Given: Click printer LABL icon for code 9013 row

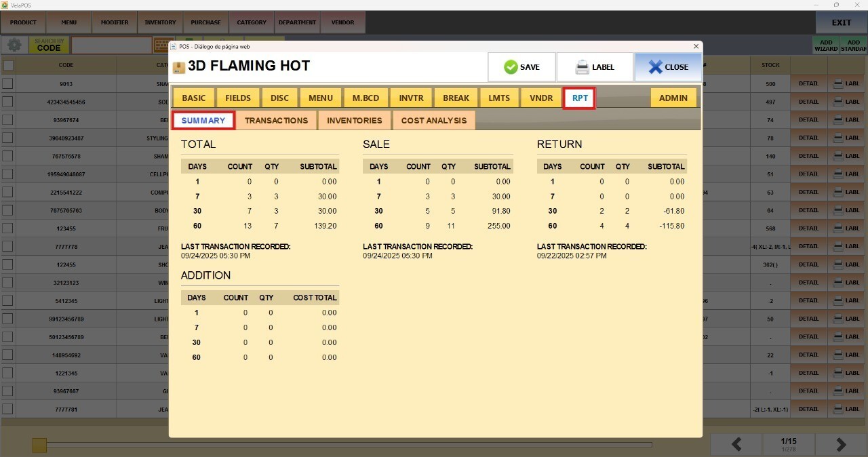Looking at the screenshot, I should point(846,83).
